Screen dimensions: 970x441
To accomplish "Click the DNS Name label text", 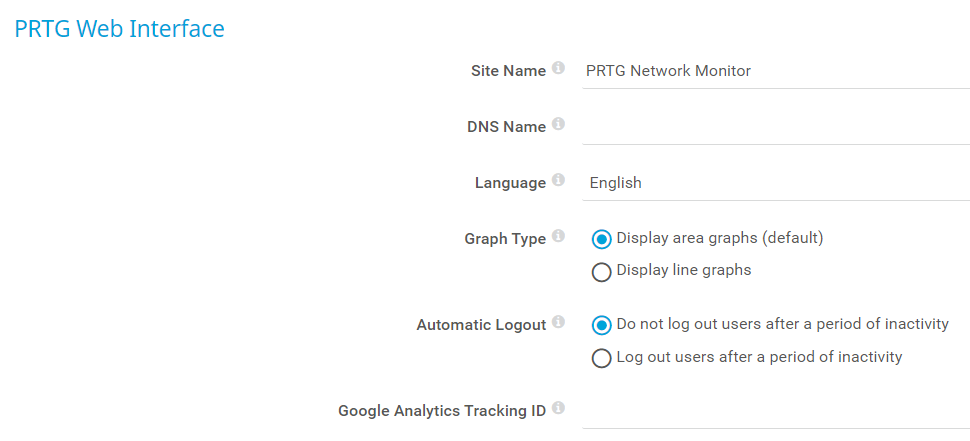I will click(x=506, y=127).
